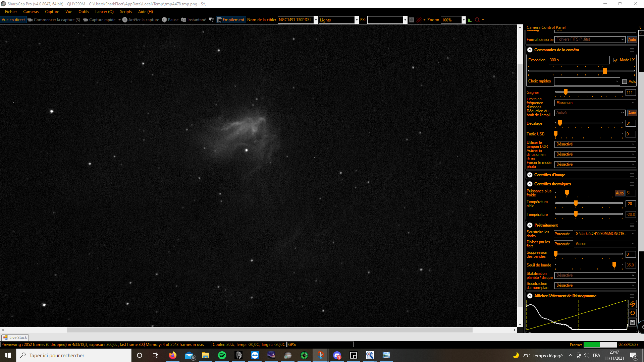This screenshot has height=362, width=644.
Task: Click the histogram auto-stretch lightning icon
Action: 632,304
